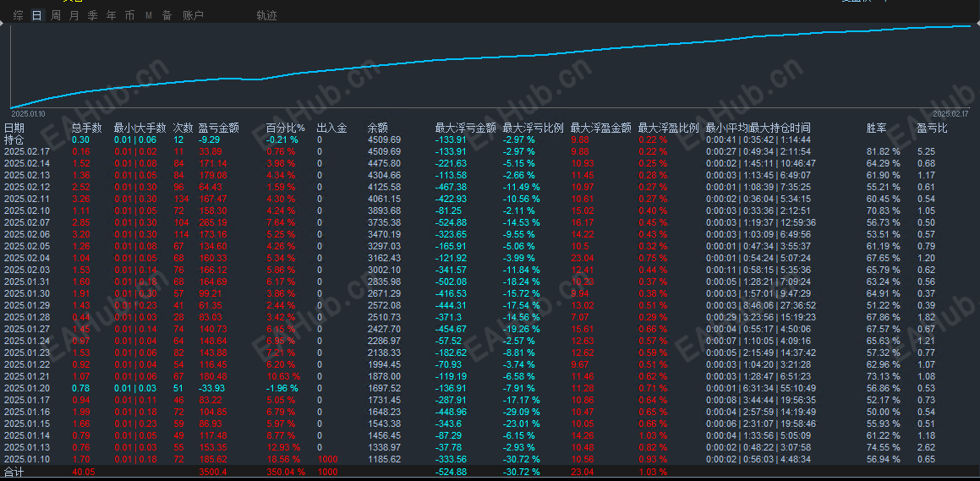
Task: Select the 2025.01.29 date row
Action: [x=490, y=305]
